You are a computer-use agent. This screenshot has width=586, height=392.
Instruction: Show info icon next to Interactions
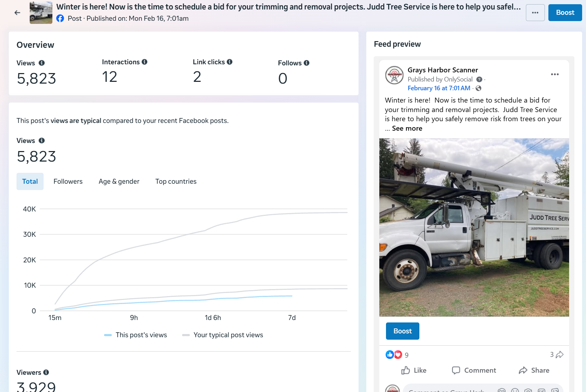pyautogui.click(x=144, y=62)
